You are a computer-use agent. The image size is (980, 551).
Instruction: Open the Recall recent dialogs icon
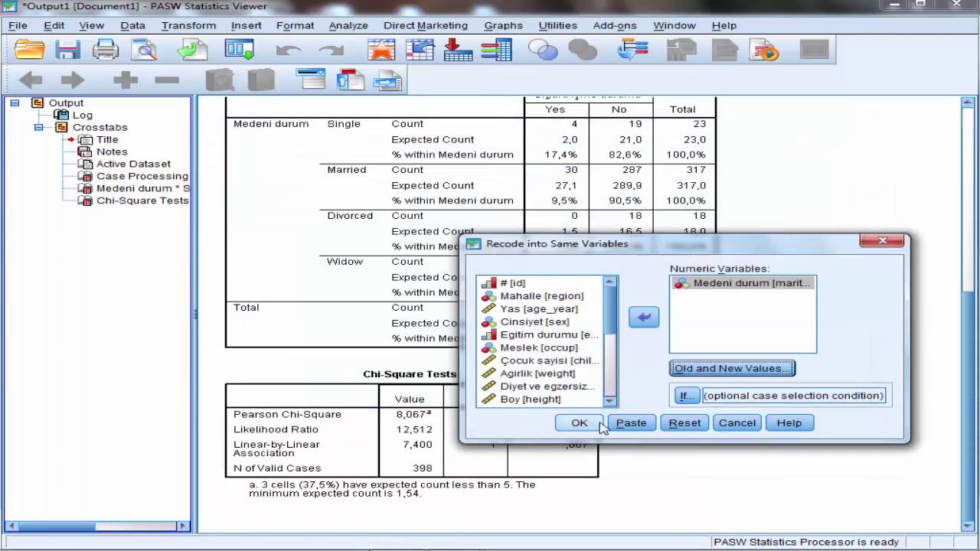point(240,51)
